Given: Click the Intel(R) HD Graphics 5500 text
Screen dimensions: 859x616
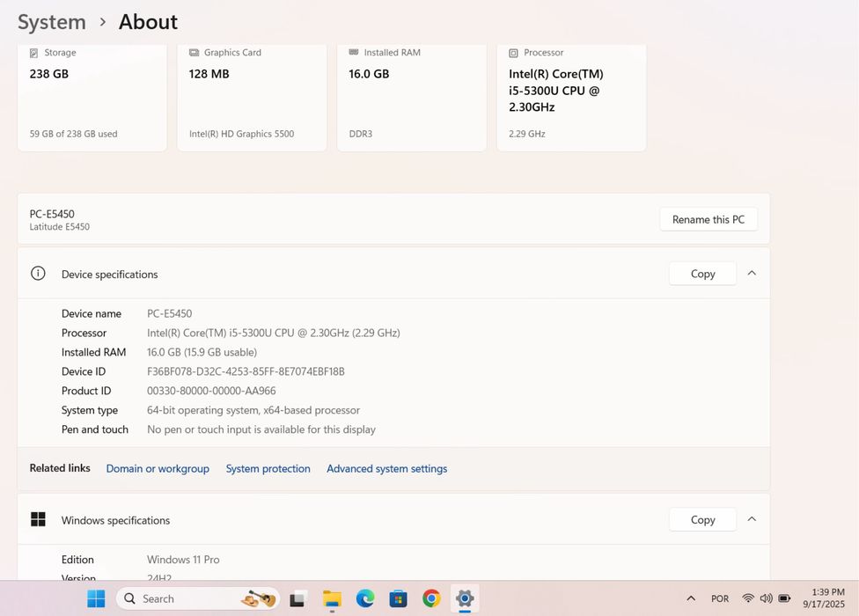Looking at the screenshot, I should click(241, 134).
